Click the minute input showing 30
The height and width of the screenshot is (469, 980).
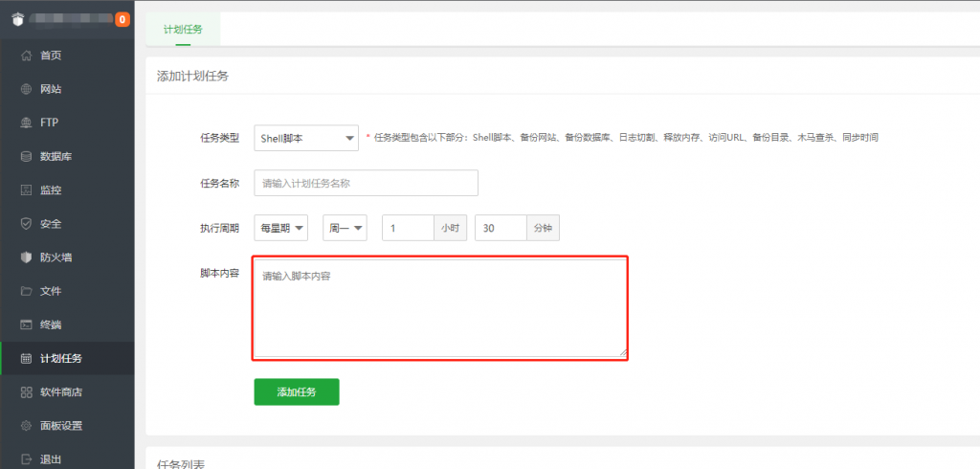[x=501, y=228]
